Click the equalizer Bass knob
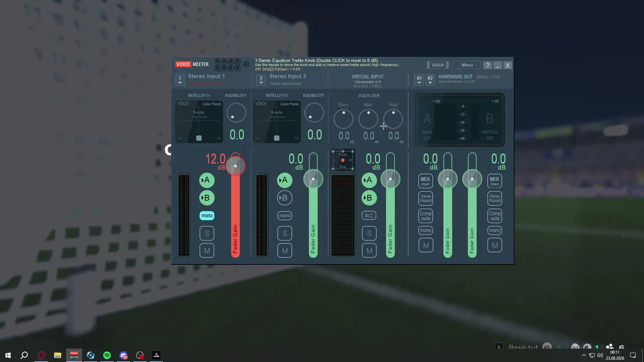The image size is (644, 362). (x=344, y=119)
